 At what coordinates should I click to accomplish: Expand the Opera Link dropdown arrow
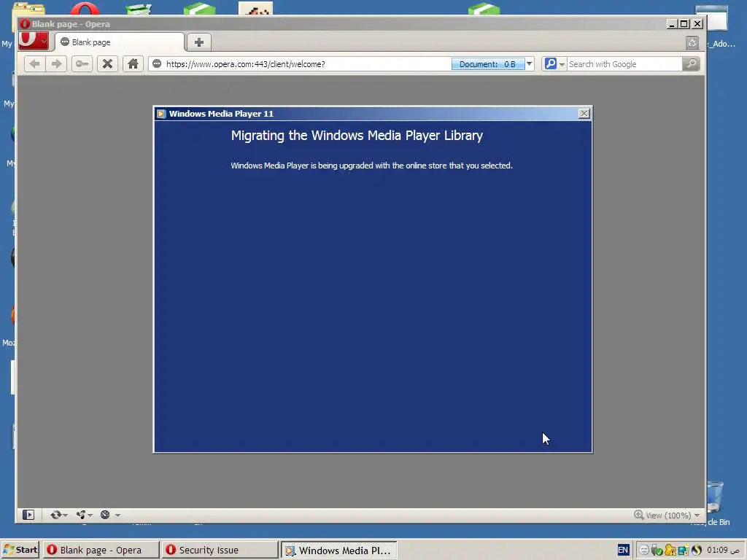[65, 516]
